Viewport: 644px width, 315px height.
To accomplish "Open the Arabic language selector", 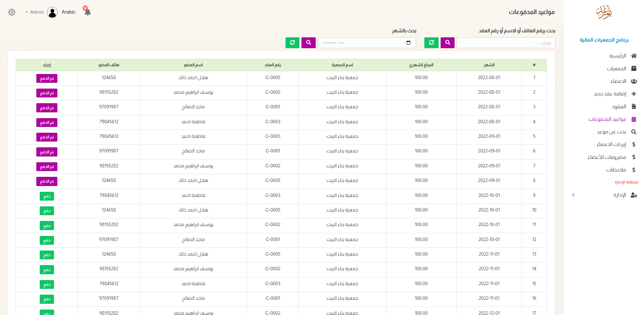I will 69,12.
